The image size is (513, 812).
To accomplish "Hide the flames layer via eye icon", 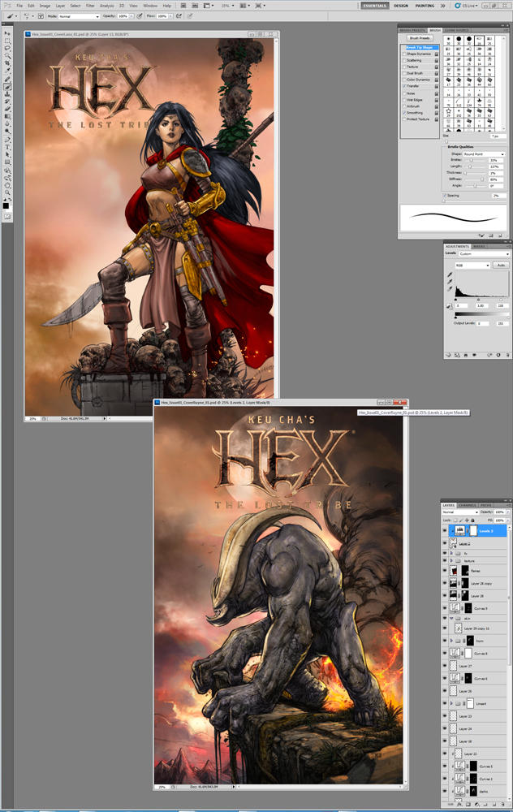I will coord(445,571).
